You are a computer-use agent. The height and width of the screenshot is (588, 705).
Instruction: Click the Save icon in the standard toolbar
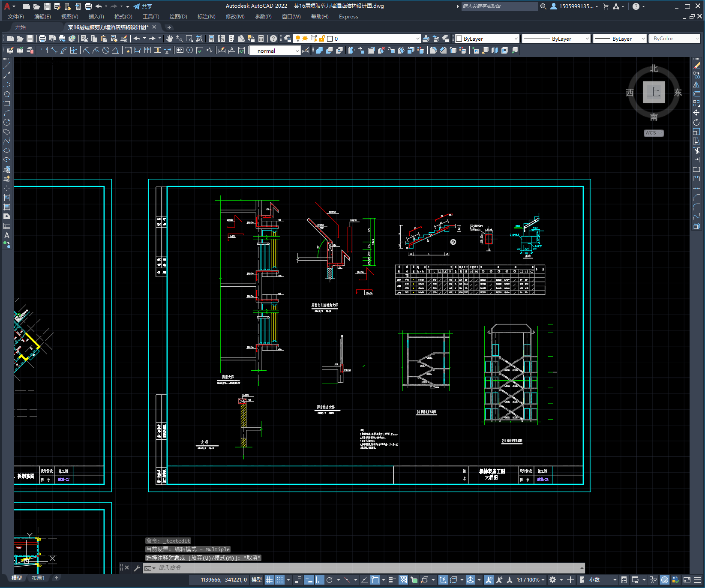tap(30, 39)
